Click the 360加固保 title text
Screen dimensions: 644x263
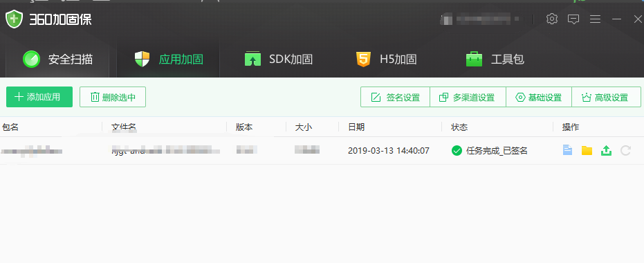click(60, 19)
